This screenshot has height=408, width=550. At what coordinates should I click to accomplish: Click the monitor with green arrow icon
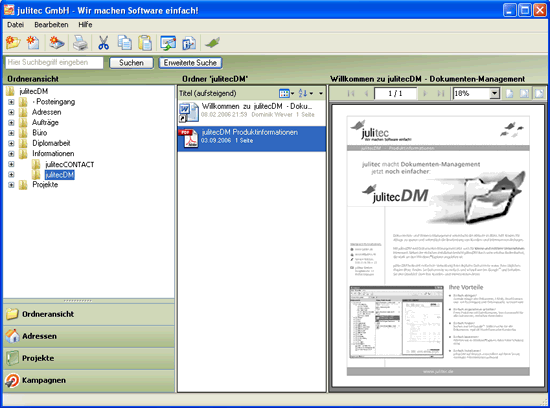[x=168, y=43]
